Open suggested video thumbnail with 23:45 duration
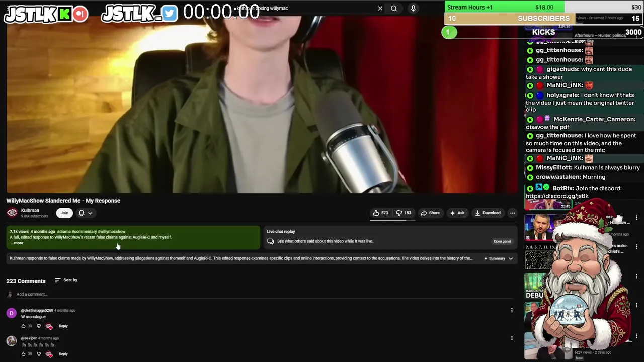This screenshot has height=362, width=644. coord(547,204)
